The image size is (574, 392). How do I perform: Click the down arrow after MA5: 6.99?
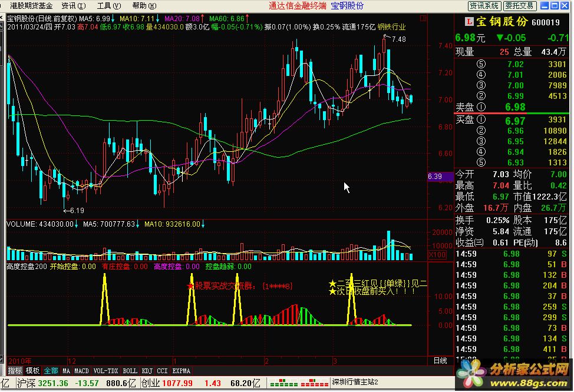[113, 18]
